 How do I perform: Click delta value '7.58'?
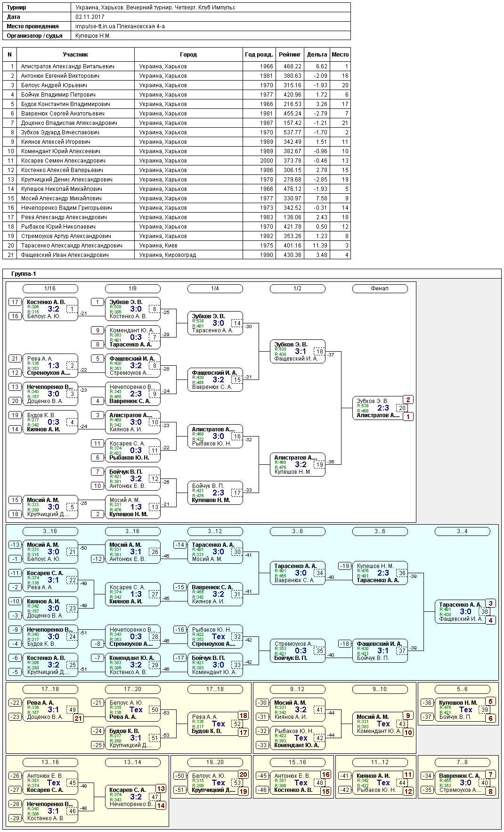coord(322,198)
